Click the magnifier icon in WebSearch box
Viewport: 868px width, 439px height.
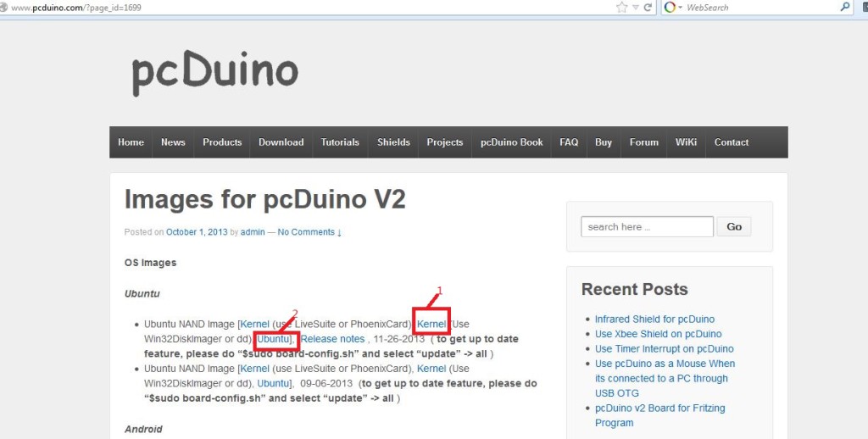tap(845, 7)
